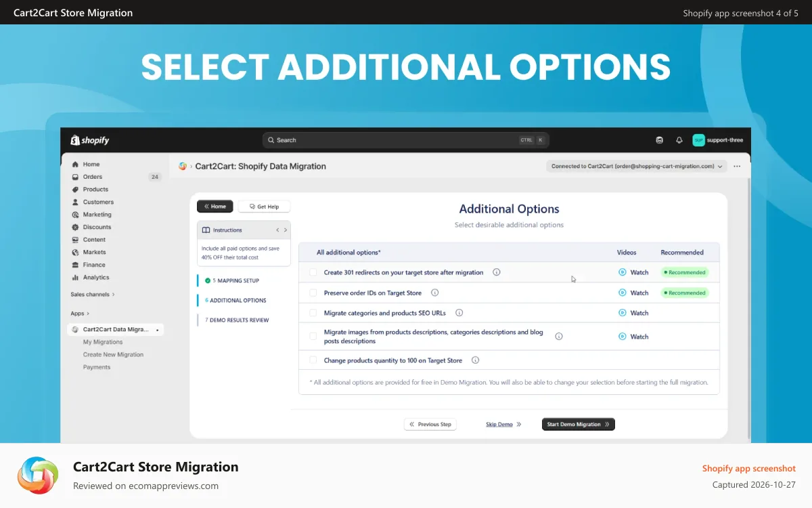This screenshot has height=508, width=812.
Task: Click the Marketing icon in sidebar
Action: coord(75,215)
